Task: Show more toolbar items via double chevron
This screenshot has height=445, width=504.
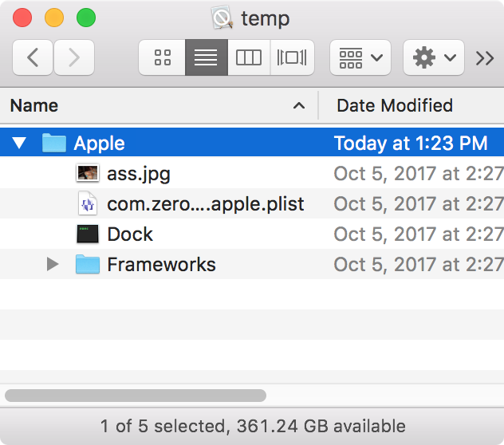Action: (x=485, y=58)
